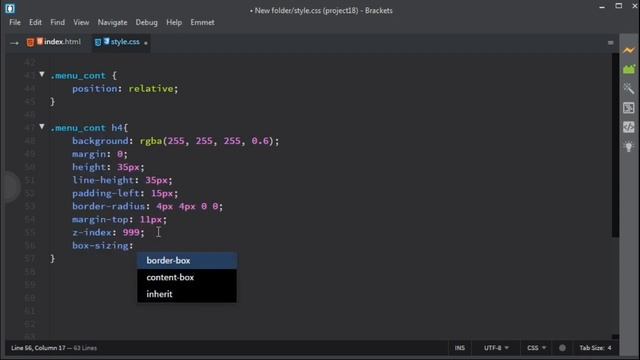Click the rgba(255, 255, 255, 0.6) color value
This screenshot has height=360, width=640.
click(x=208, y=141)
